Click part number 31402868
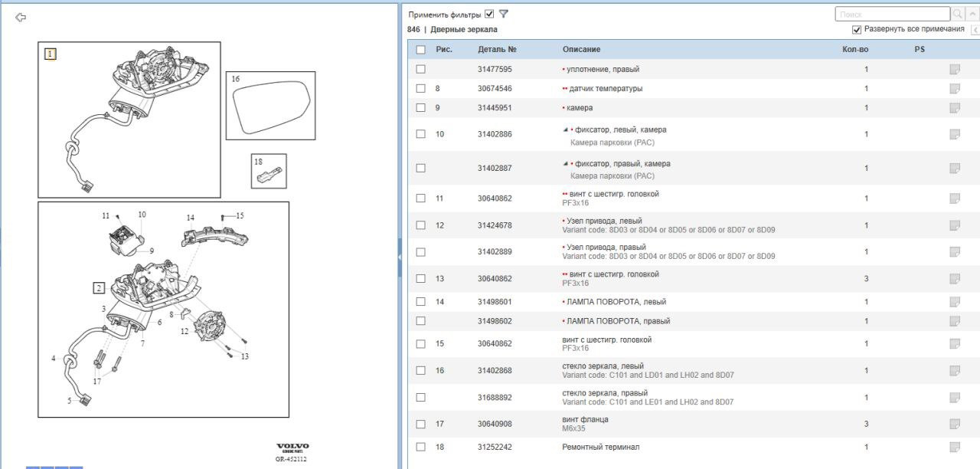Screen dimensions: 980x469 click(495, 371)
